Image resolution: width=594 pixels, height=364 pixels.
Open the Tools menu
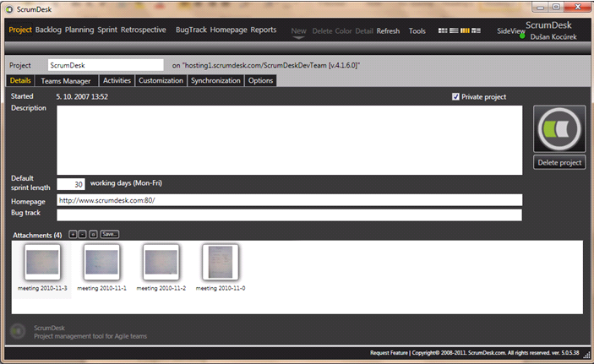click(x=417, y=31)
